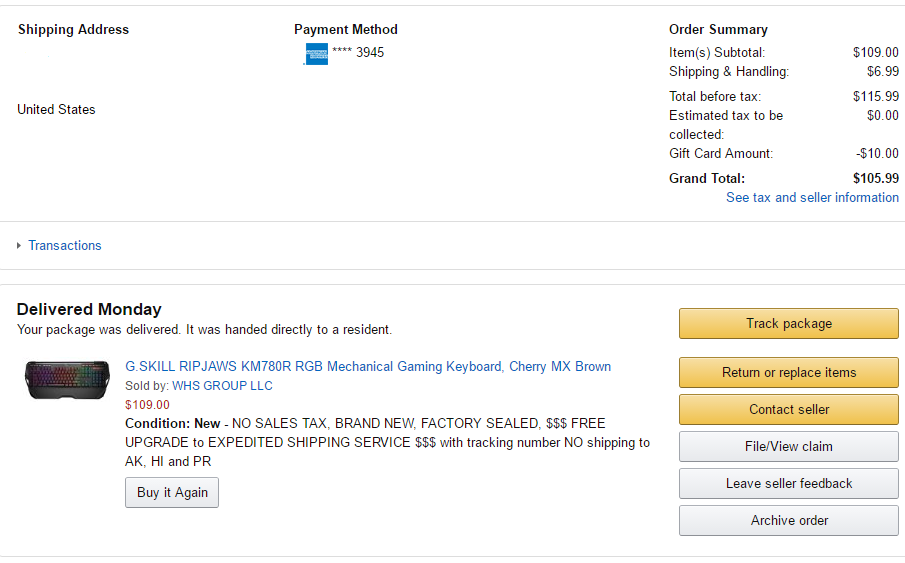Click the Order Summary heading

point(718,30)
